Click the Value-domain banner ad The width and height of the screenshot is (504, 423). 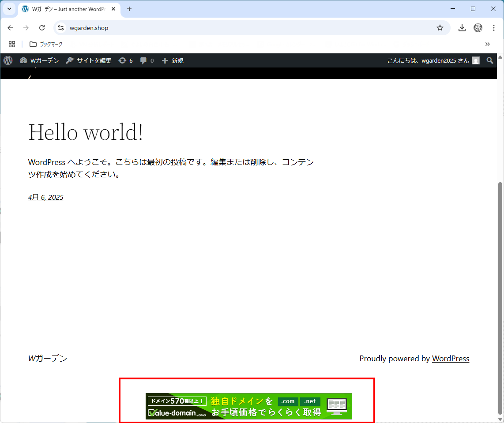pyautogui.click(x=249, y=406)
